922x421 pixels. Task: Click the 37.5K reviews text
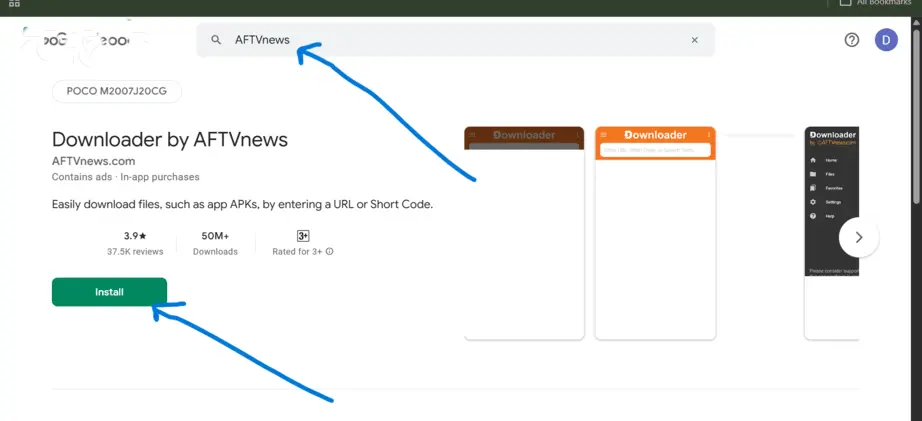pyautogui.click(x=135, y=252)
